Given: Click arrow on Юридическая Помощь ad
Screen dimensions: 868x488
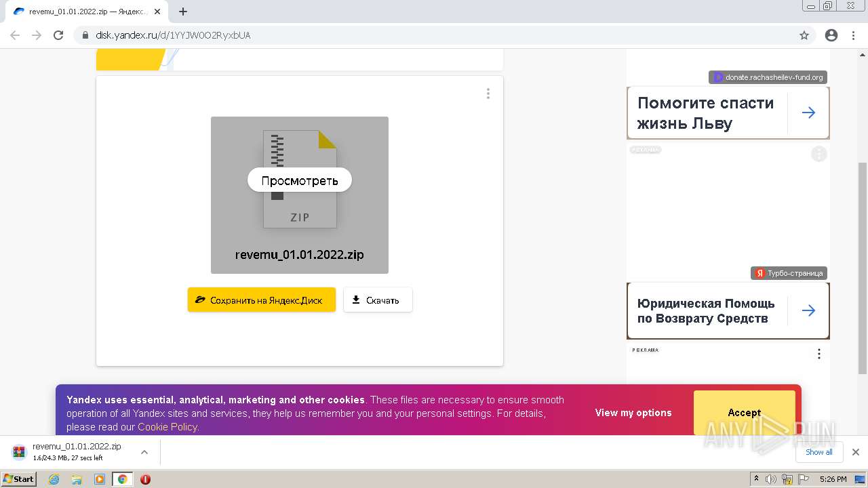Looking at the screenshot, I should tap(808, 310).
